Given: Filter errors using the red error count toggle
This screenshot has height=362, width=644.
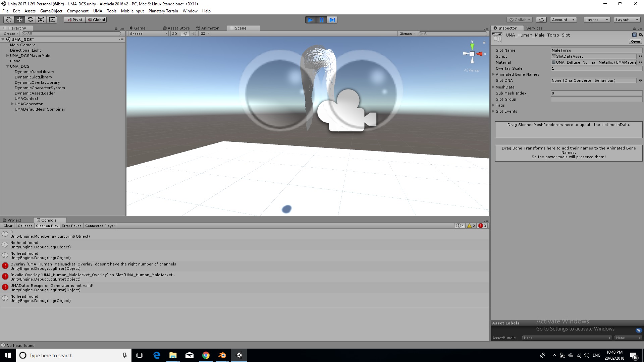Looking at the screenshot, I should (x=482, y=226).
